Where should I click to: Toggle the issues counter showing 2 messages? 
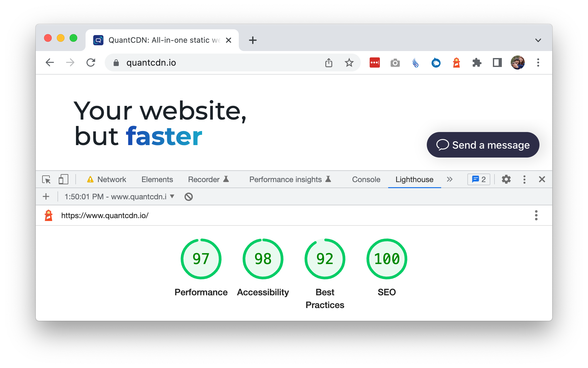point(479,179)
